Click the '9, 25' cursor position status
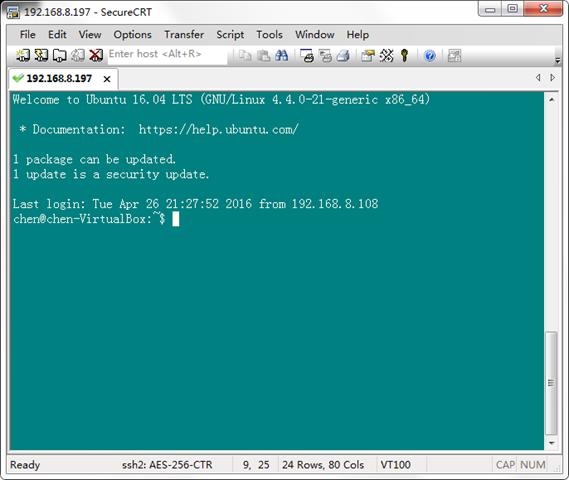Image resolution: width=569 pixels, height=480 pixels. pos(256,465)
